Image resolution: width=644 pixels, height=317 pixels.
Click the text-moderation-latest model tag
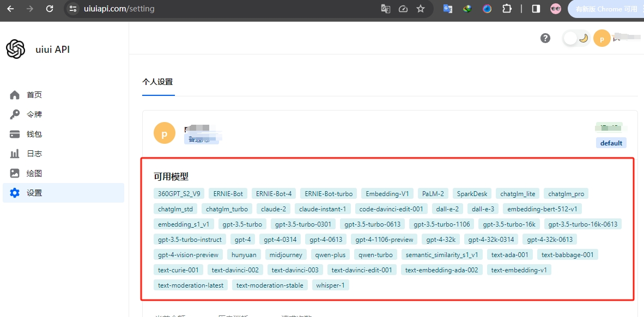[x=191, y=285]
